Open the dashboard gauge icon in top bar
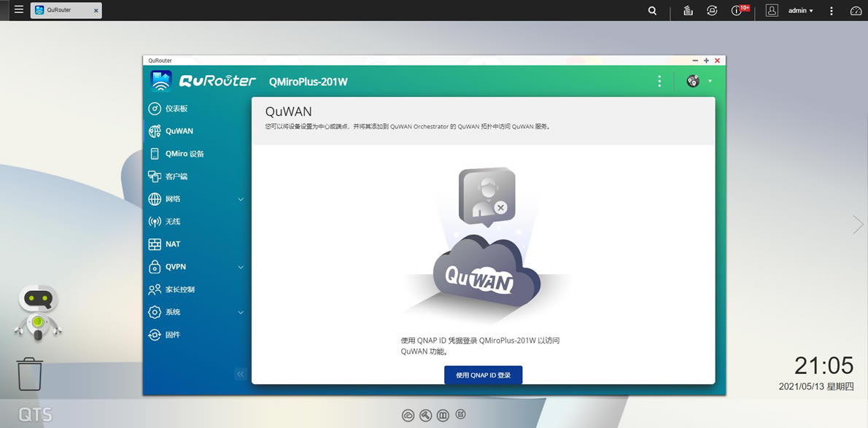This screenshot has height=428, width=868. (856, 10)
